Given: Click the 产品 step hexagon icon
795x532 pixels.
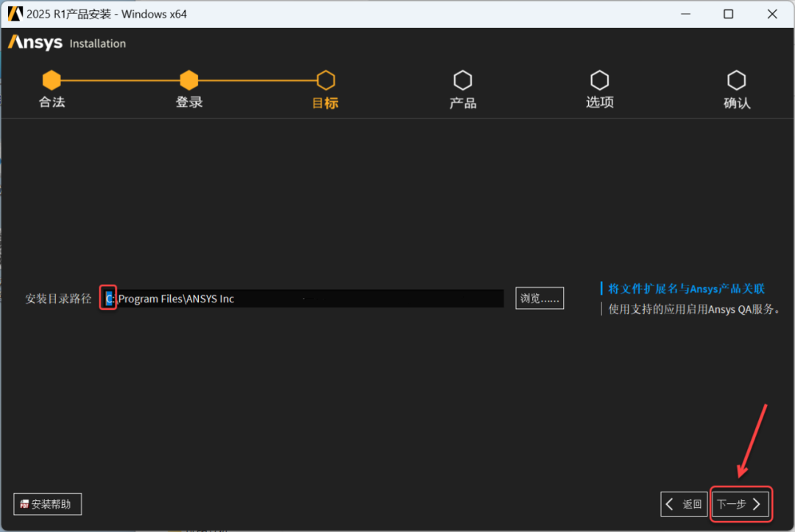Looking at the screenshot, I should 462,80.
